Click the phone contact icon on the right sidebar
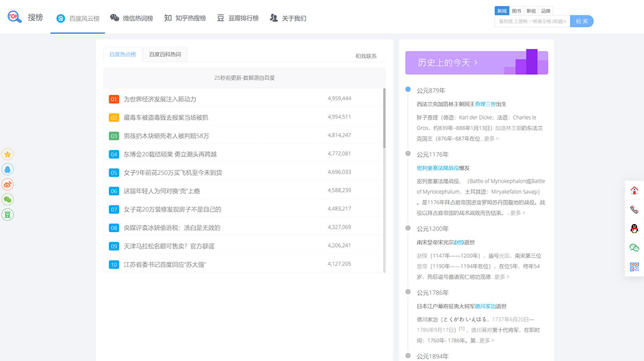 pos(633,210)
